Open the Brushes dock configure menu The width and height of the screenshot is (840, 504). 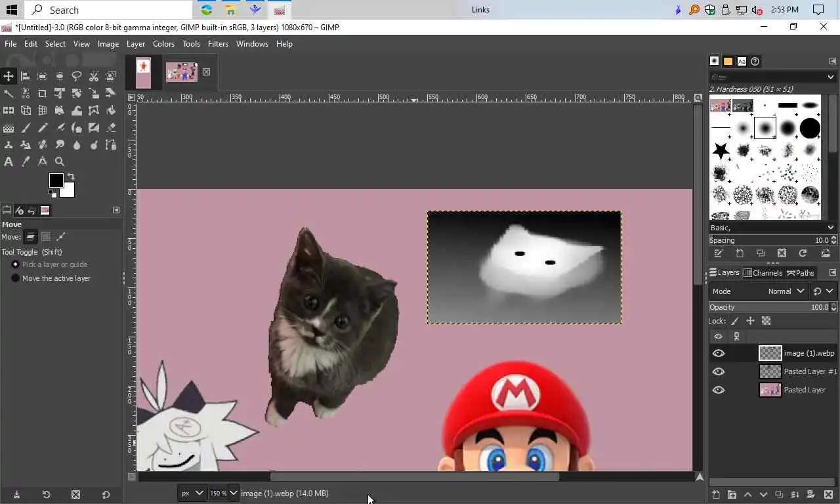coord(833,61)
